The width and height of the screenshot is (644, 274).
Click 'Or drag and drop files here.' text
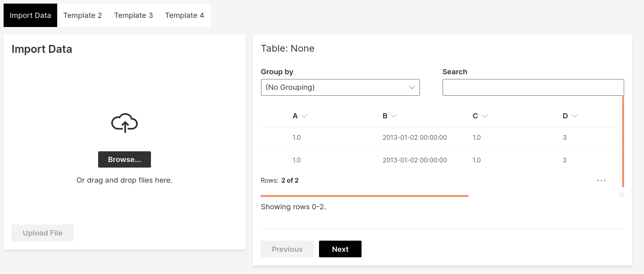[124, 180]
